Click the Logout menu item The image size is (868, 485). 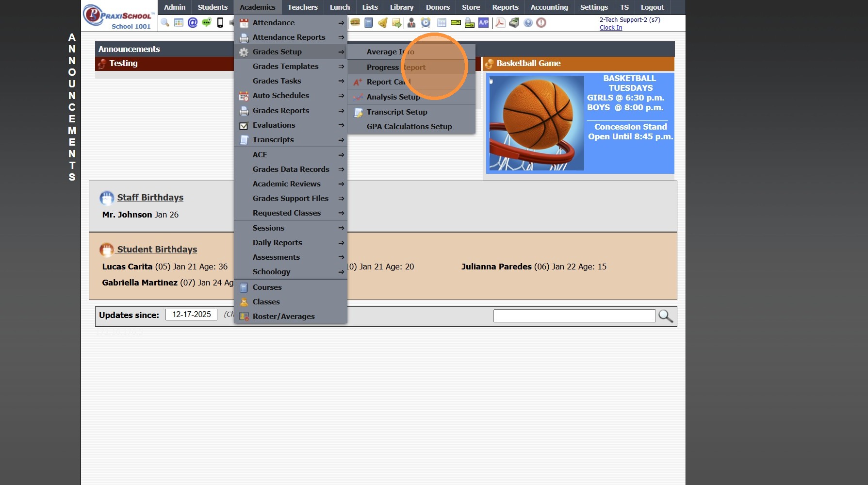652,7
